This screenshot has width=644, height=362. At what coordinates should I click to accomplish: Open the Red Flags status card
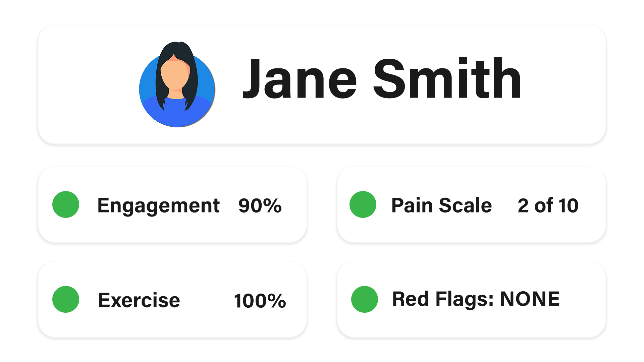tap(471, 325)
